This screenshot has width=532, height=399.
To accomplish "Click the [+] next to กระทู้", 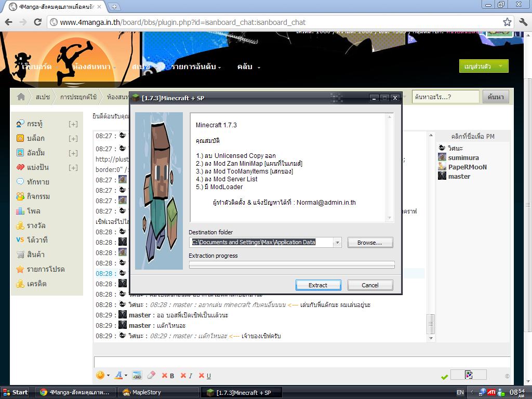I will [73, 124].
